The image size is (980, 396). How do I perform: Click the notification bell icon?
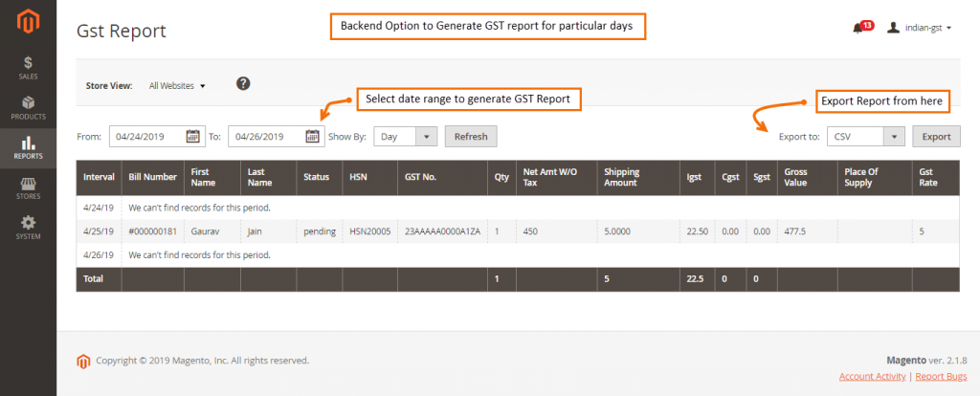coord(857,28)
